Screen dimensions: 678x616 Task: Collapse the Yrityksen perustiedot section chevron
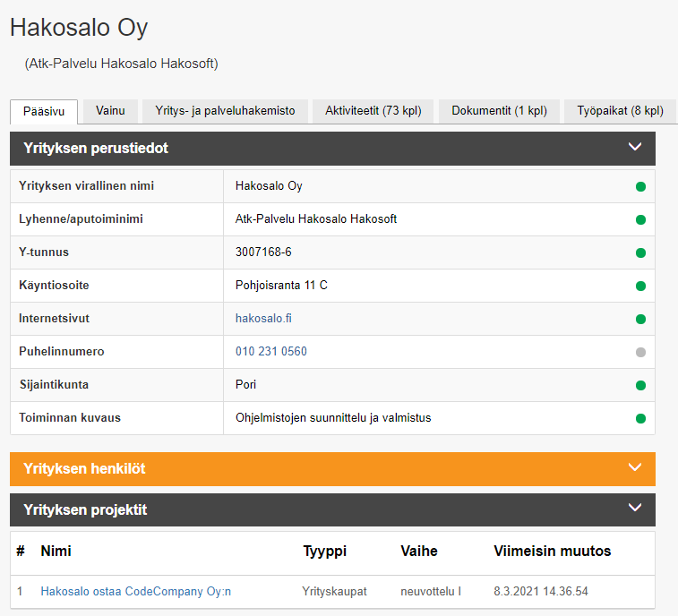tap(634, 147)
